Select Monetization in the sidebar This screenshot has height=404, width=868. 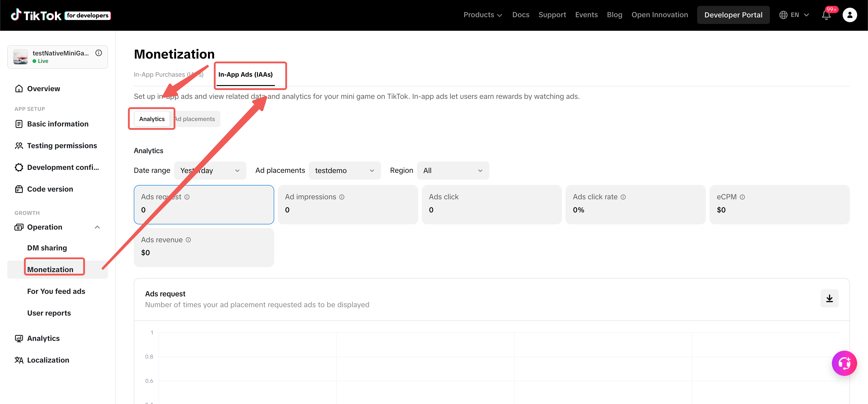[x=58, y=270]
